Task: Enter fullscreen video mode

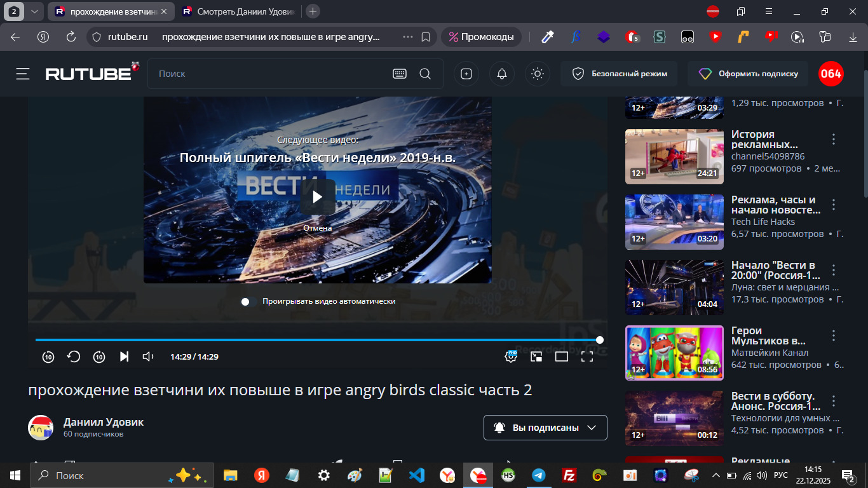Action: click(587, 356)
